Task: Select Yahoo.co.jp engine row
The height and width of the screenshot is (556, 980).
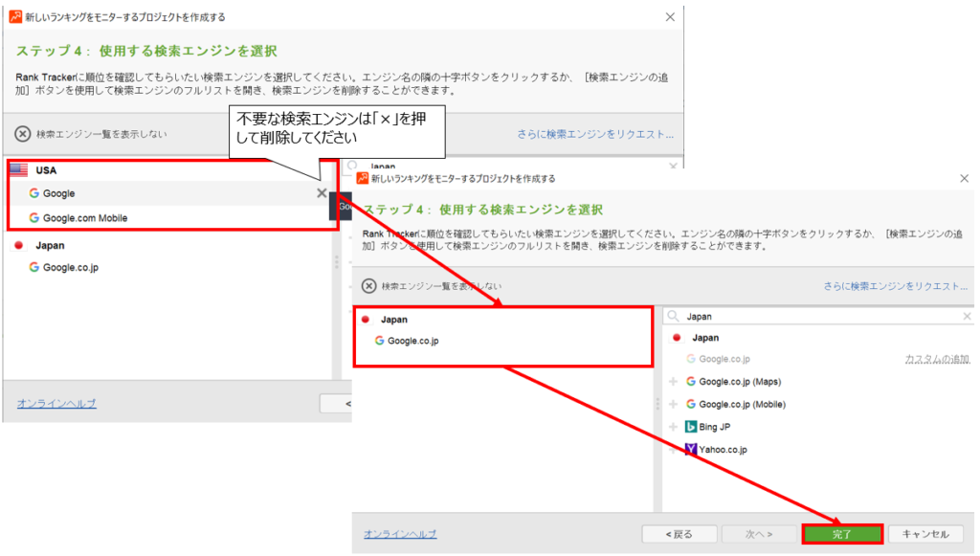Action: (716, 449)
